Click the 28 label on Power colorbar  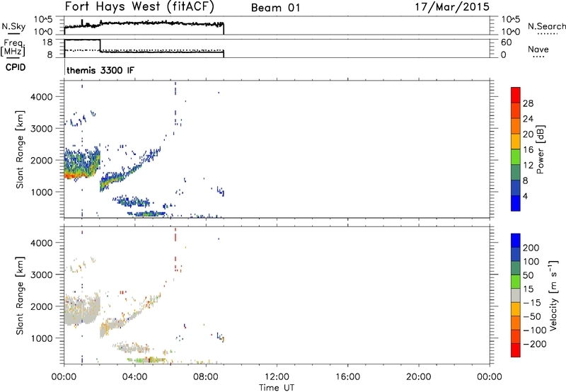[x=528, y=103]
